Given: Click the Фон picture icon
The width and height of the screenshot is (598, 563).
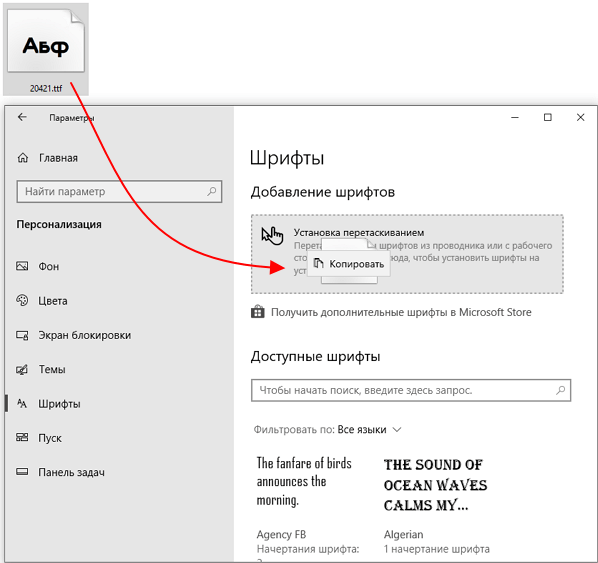Looking at the screenshot, I should (x=22, y=266).
